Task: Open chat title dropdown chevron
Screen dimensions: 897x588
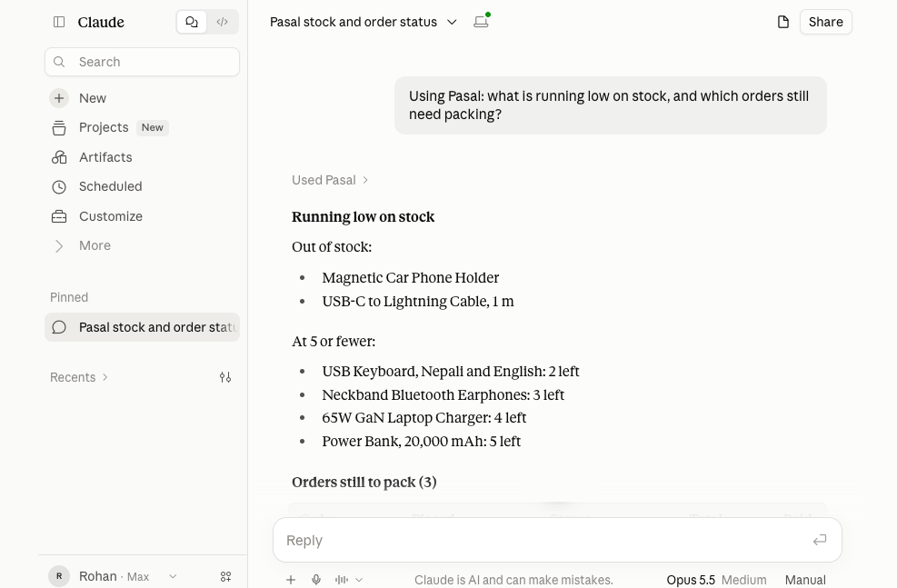Action: (x=452, y=23)
